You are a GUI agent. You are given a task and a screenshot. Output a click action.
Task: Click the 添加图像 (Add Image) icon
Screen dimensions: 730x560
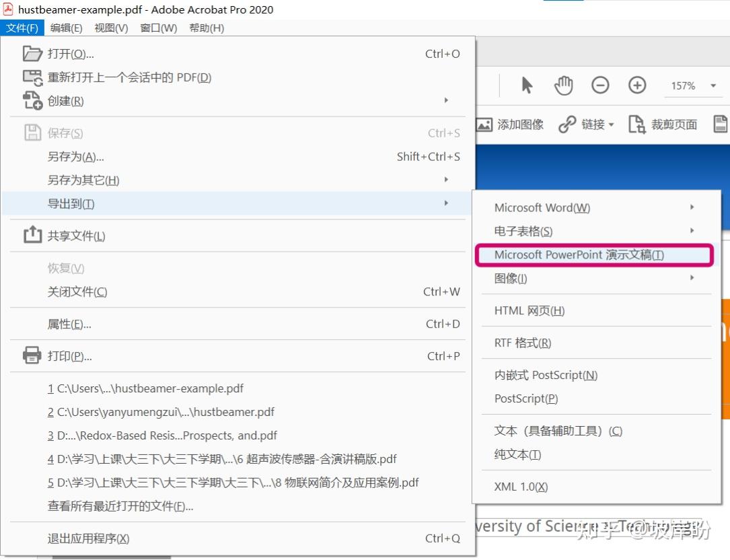pyautogui.click(x=486, y=125)
